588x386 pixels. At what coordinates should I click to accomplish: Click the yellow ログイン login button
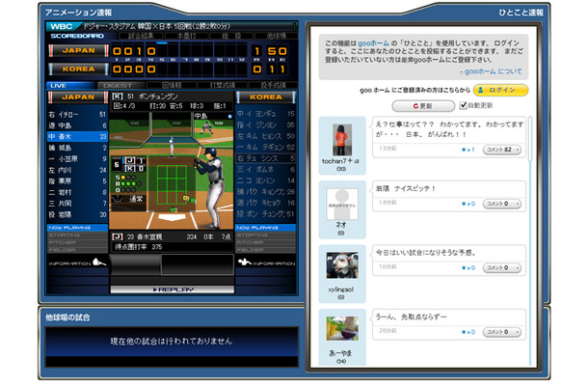500,90
